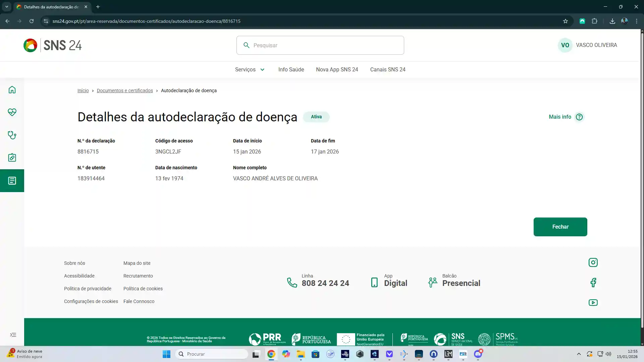Open the Facebook icon in footer

click(593, 283)
